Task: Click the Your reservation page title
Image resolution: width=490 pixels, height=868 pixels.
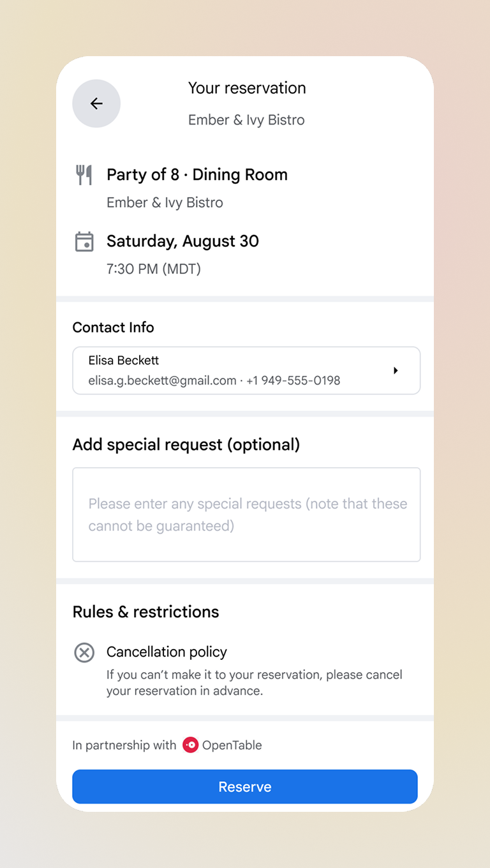Action: click(x=247, y=88)
